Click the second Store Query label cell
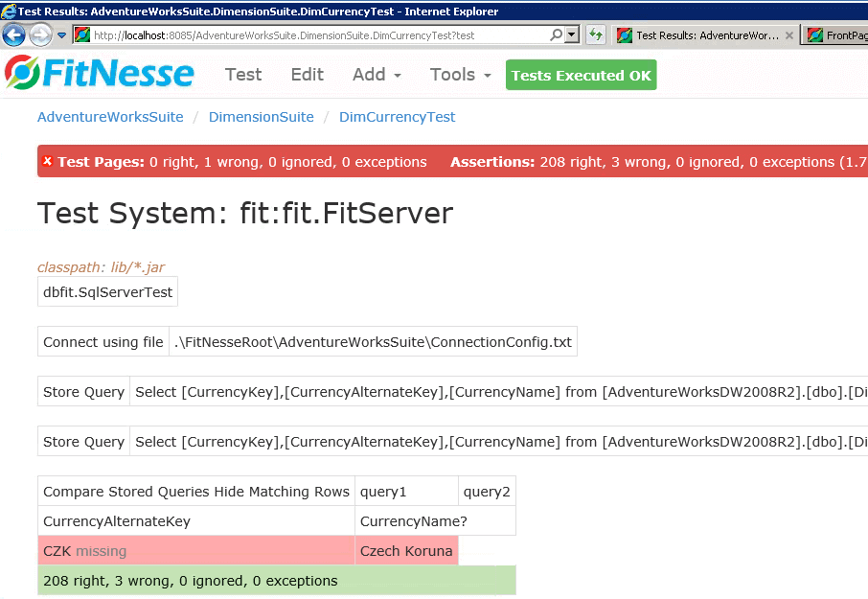 83,441
